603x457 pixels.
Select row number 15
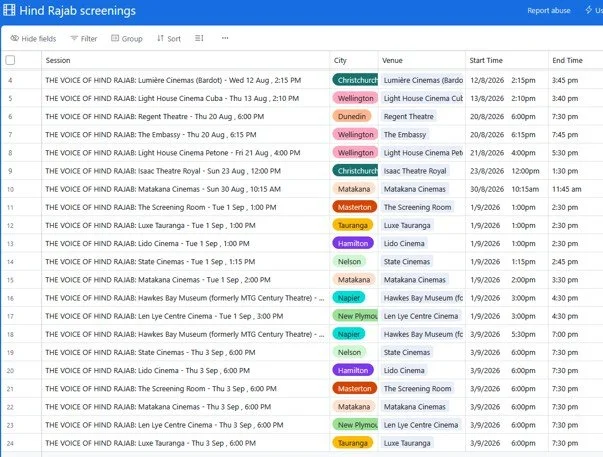coord(10,280)
